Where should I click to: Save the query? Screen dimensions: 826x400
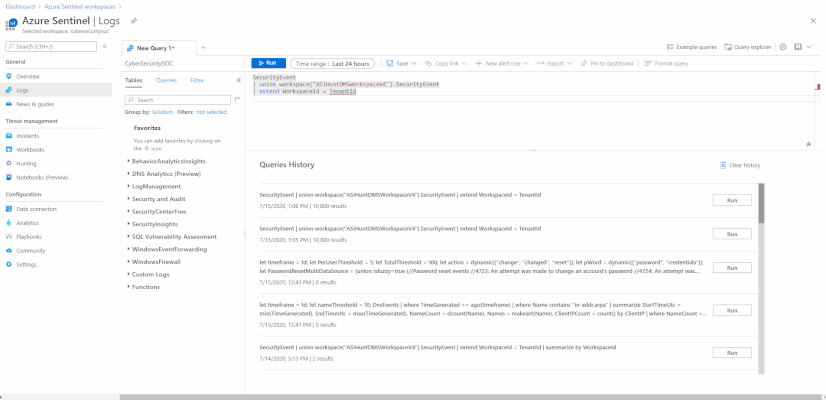click(398, 63)
